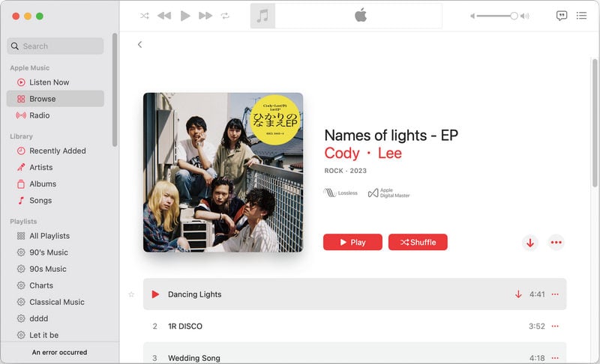The image size is (600, 364).
Task: Favorite Dancing Lights with the star icon
Action: click(131, 294)
